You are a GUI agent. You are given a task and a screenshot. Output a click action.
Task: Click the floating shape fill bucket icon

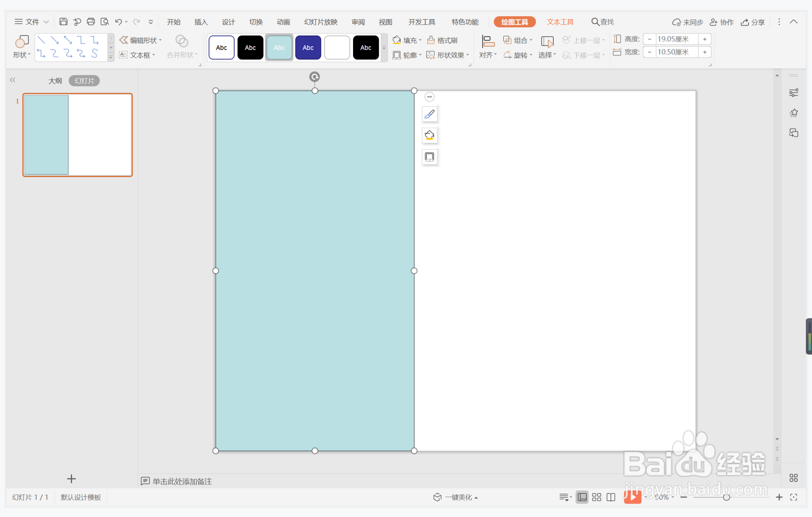pos(429,136)
